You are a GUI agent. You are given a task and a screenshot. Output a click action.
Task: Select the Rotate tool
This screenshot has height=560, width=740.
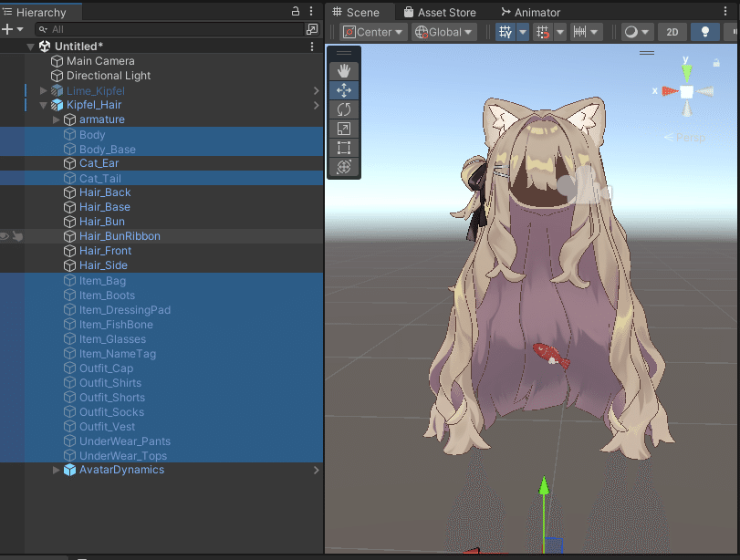pos(344,109)
